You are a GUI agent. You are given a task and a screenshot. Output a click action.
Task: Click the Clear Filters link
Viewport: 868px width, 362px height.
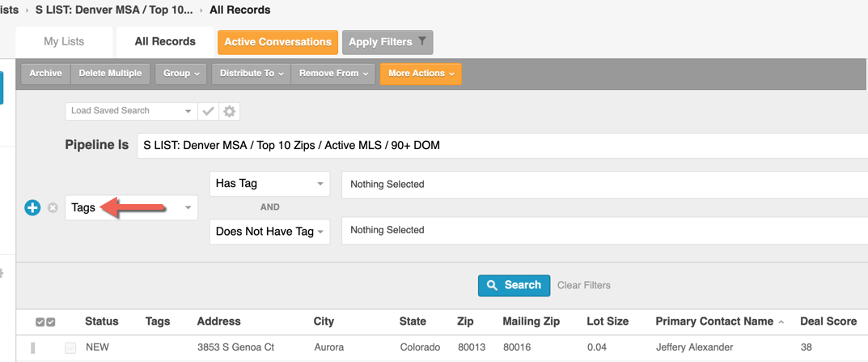[584, 286]
